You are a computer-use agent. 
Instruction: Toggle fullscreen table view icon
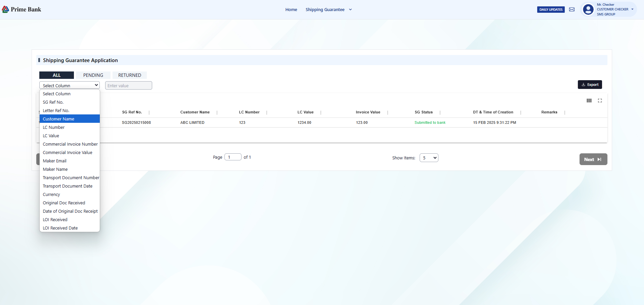tap(600, 101)
